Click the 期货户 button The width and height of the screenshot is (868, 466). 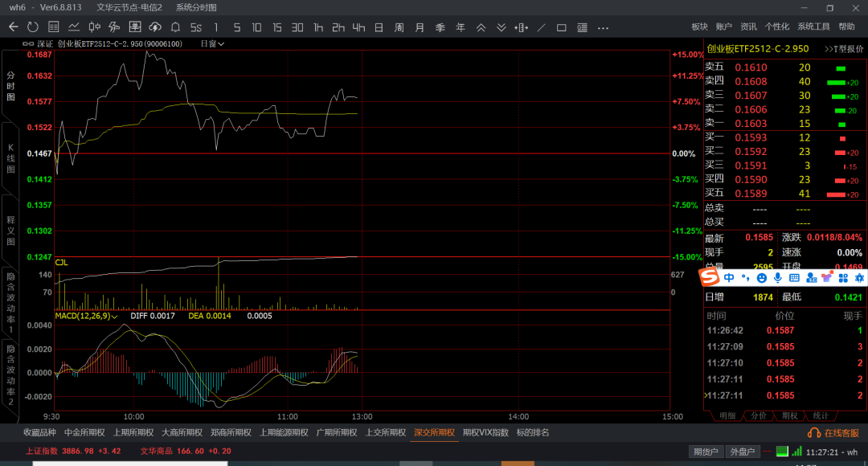tap(706, 452)
